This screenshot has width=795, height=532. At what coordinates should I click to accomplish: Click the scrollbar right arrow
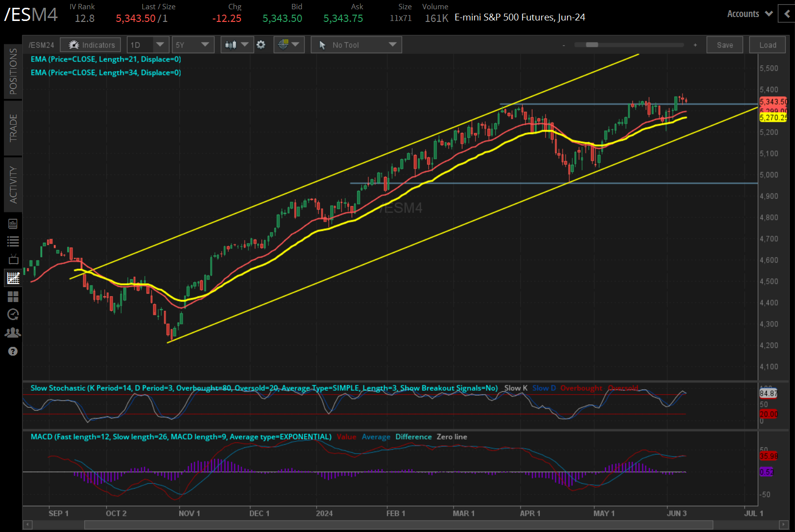(783, 525)
